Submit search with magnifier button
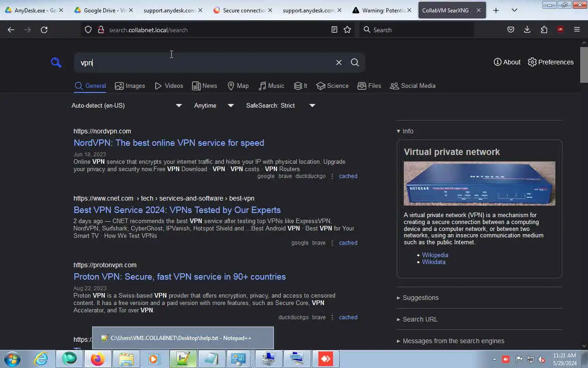The image size is (588, 368). pos(355,63)
